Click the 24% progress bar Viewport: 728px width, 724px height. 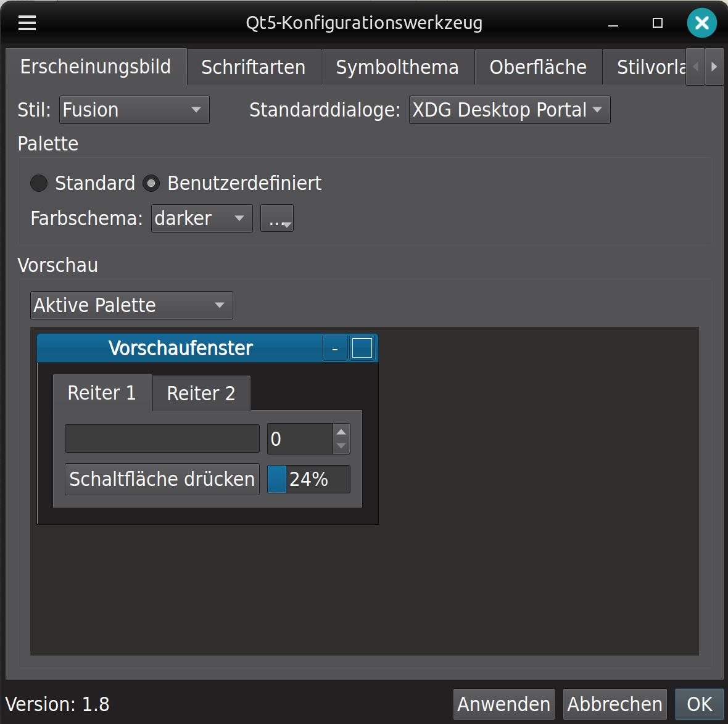coord(308,479)
